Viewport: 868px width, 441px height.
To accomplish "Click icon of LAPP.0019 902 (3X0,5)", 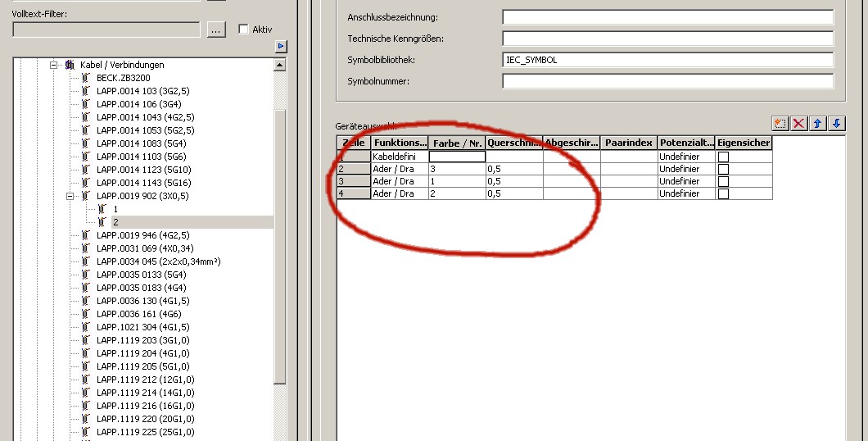I will [x=86, y=196].
